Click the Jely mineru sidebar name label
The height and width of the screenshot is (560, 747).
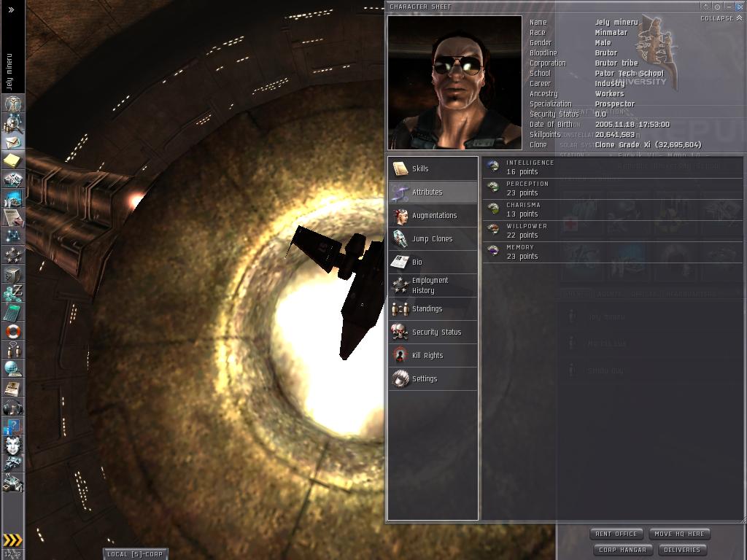point(9,71)
